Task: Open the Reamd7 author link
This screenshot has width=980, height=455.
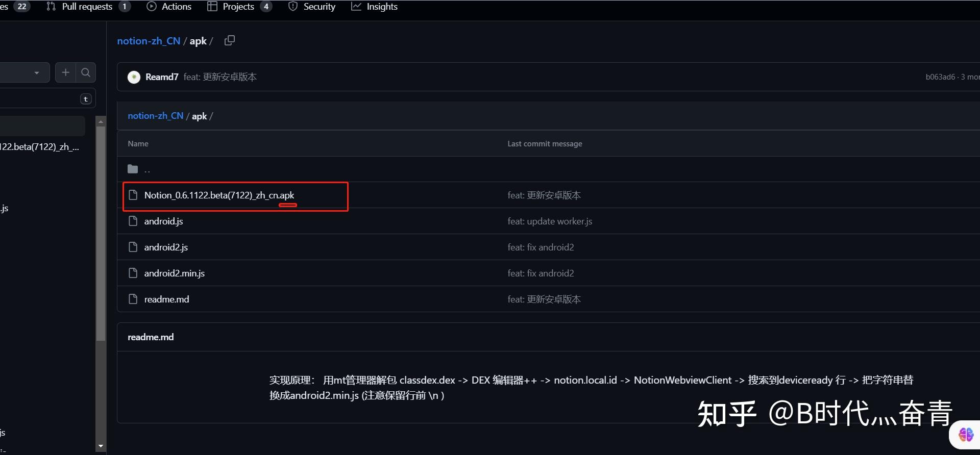Action: [x=162, y=77]
